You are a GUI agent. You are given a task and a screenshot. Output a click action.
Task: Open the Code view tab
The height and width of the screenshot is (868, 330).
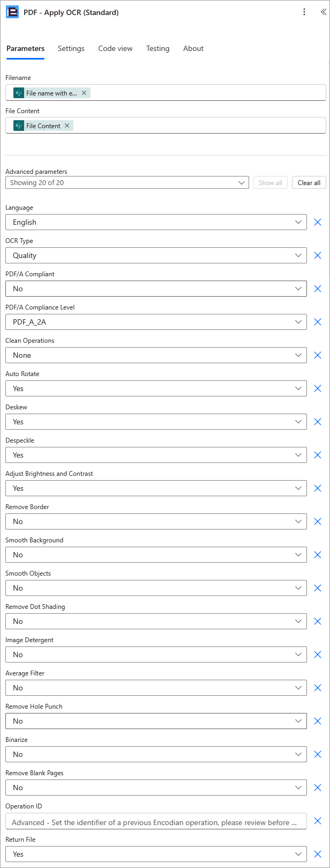(115, 48)
